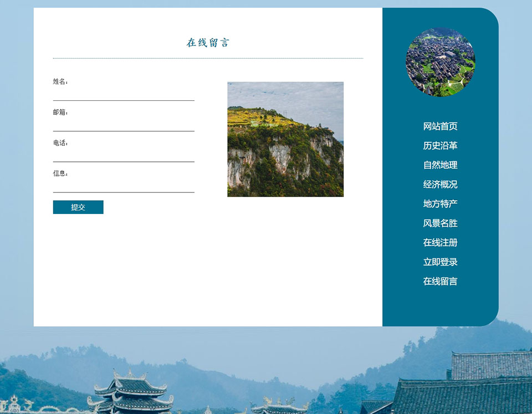
Task: Click the 电话 field label
Action: pos(60,143)
